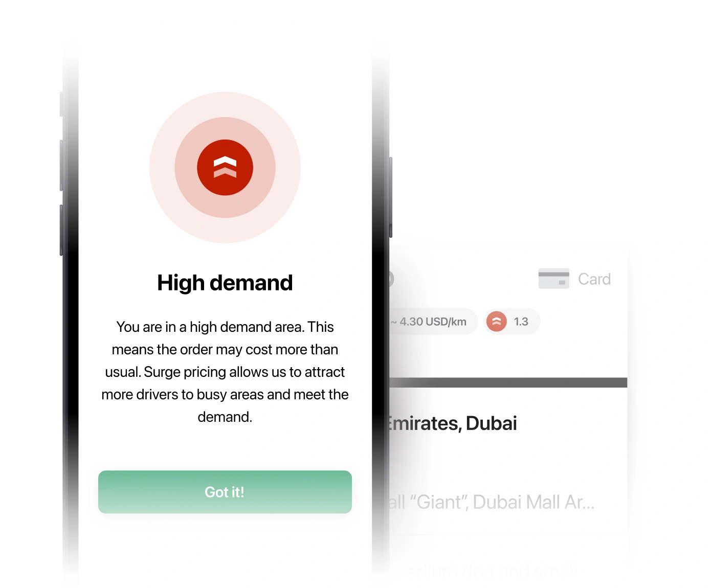Viewport: 712px width, 588px height.
Task: Tap the ~4.30 USD/km price chip
Action: pos(433,322)
